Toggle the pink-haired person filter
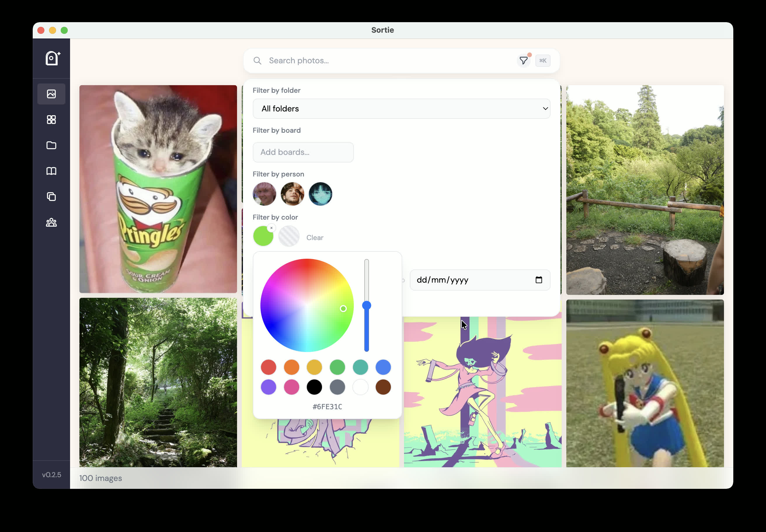The width and height of the screenshot is (766, 532). tap(264, 194)
